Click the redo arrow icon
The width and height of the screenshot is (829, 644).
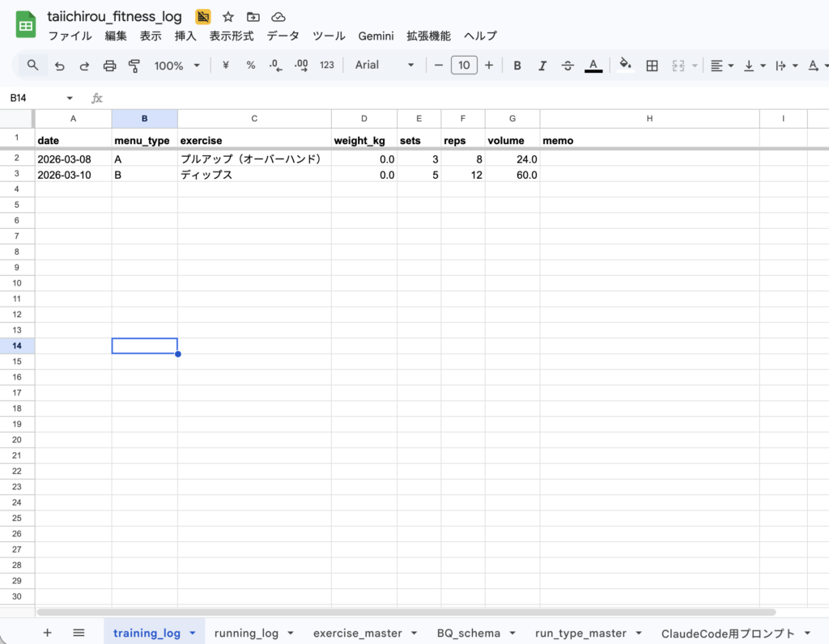[84, 66]
